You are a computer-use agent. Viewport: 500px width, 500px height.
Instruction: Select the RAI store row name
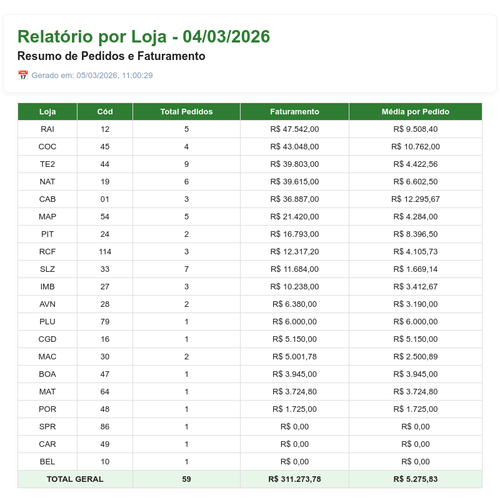click(x=47, y=129)
